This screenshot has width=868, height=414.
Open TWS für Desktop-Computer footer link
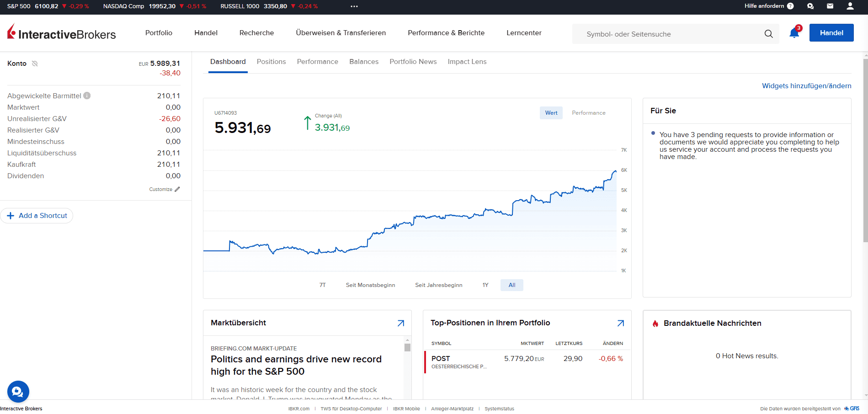[x=351, y=409]
